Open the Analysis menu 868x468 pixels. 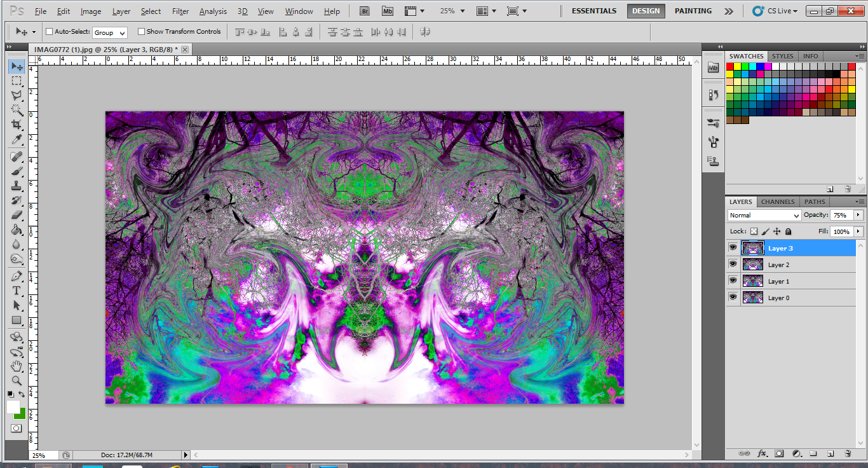coord(213,11)
